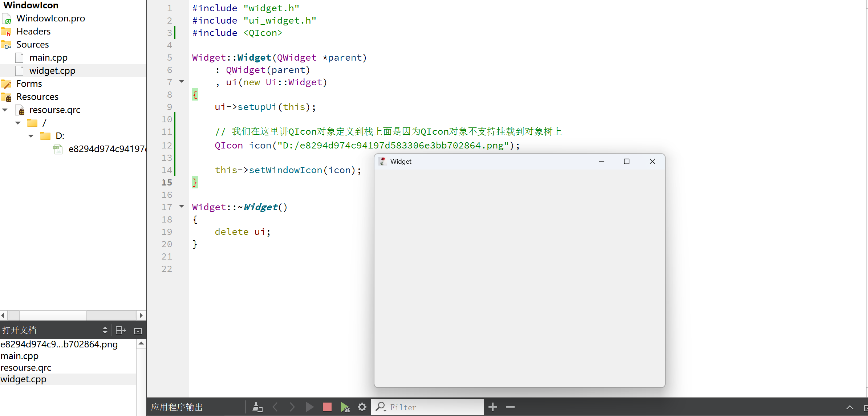The width and height of the screenshot is (868, 416).
Task: Open the open documents pane selector dropdown
Action: pyautogui.click(x=105, y=330)
